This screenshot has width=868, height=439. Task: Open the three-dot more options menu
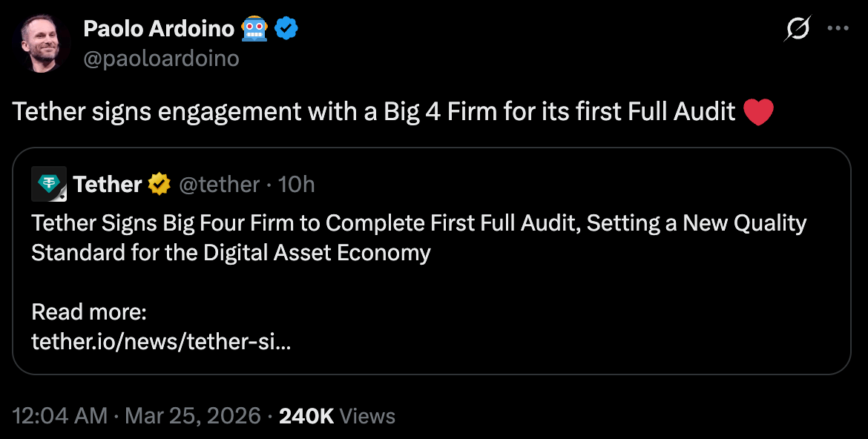click(838, 29)
